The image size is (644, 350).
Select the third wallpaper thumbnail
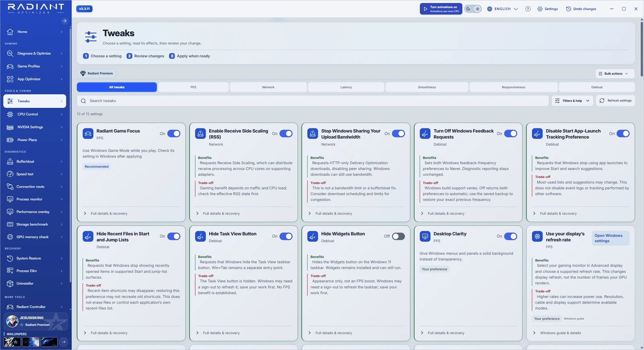pyautogui.click(x=49, y=342)
